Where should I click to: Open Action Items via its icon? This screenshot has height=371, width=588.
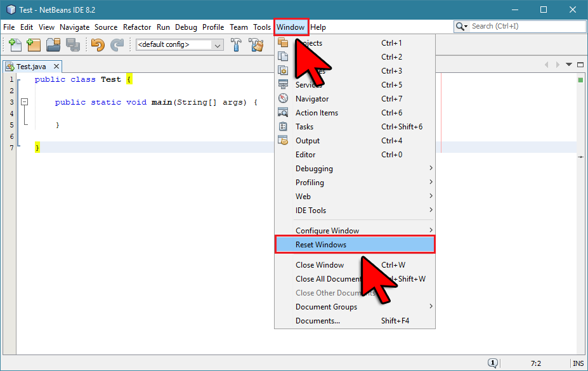tap(283, 112)
